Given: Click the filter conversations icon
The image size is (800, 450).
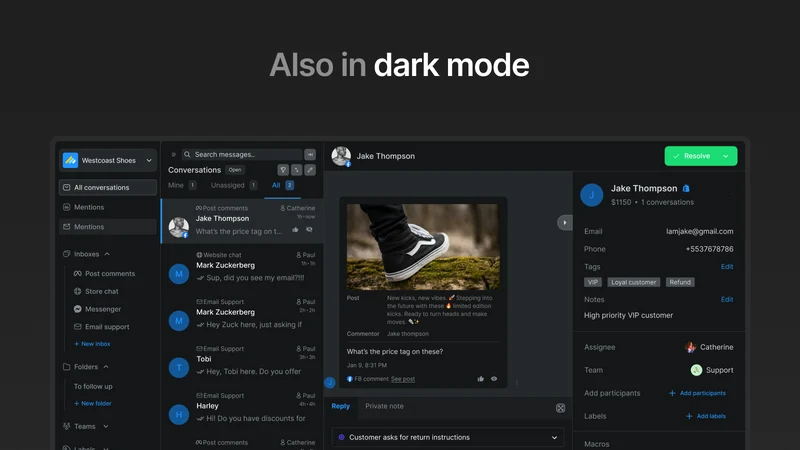Looking at the screenshot, I should point(283,170).
